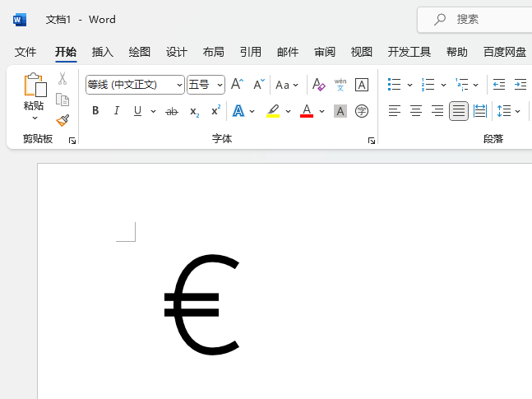Increase font size with the A-up icon
This screenshot has width=532, height=399.
click(237, 84)
